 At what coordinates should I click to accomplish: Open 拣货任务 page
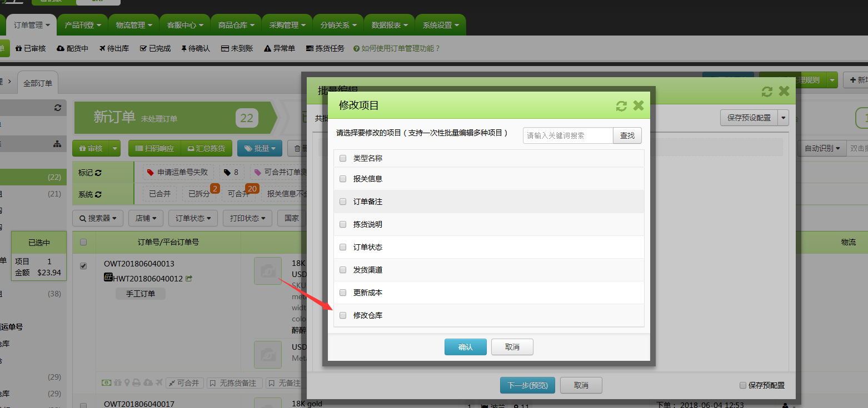325,49
